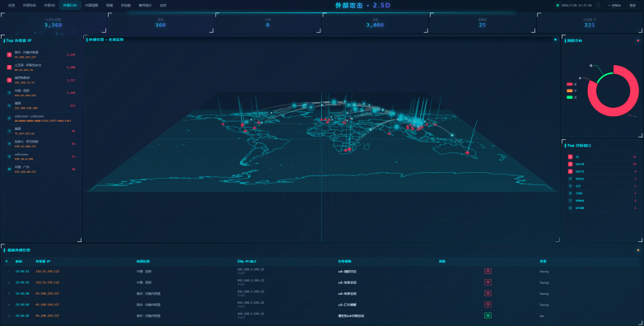Switch to the 杀伤链 tab
This screenshot has height=326, width=644.
[x=125, y=5]
